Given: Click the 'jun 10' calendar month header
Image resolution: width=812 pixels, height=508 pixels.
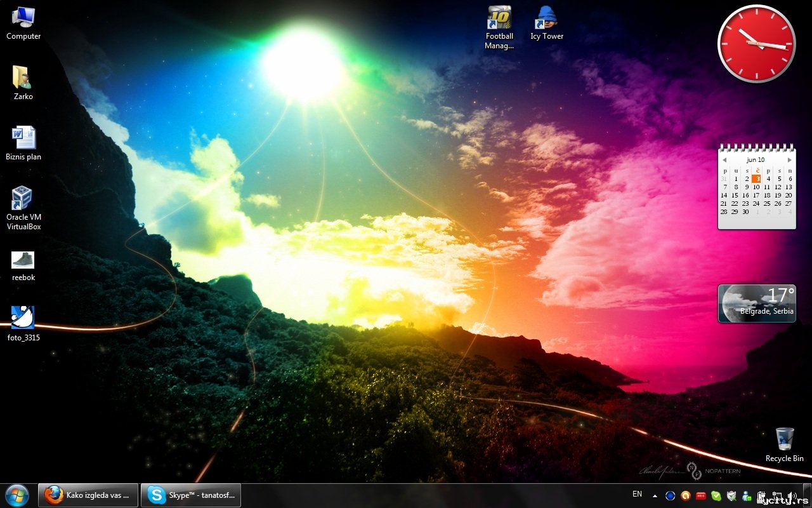Looking at the screenshot, I should [756, 160].
